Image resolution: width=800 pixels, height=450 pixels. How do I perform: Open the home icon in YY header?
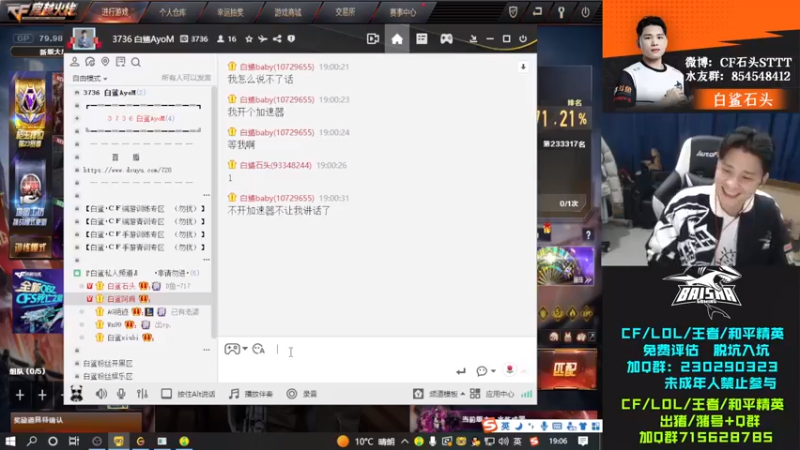(x=397, y=39)
